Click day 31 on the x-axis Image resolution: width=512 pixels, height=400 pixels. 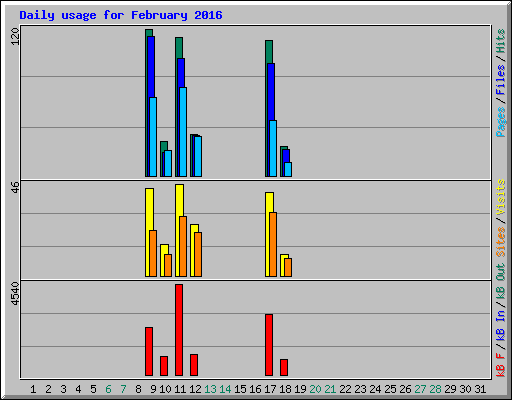pyautogui.click(x=480, y=389)
